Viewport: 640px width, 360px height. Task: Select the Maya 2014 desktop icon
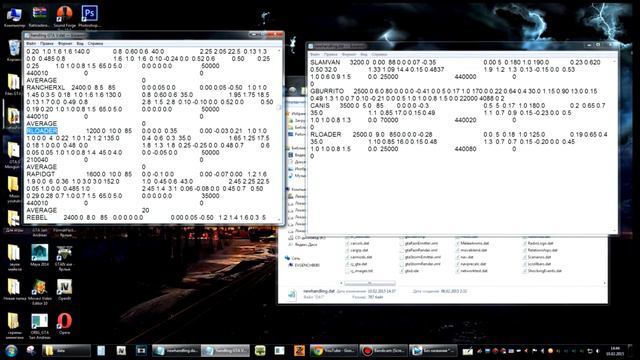[x=40, y=256]
